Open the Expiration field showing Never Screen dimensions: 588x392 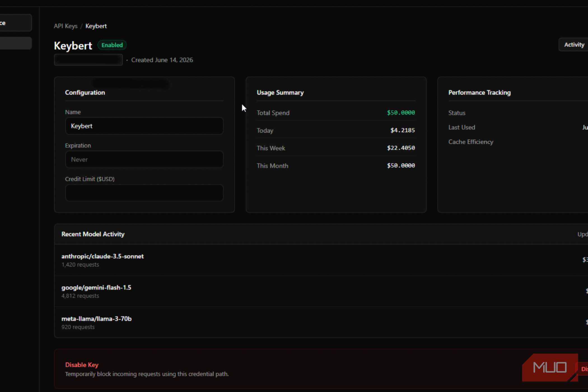click(144, 159)
